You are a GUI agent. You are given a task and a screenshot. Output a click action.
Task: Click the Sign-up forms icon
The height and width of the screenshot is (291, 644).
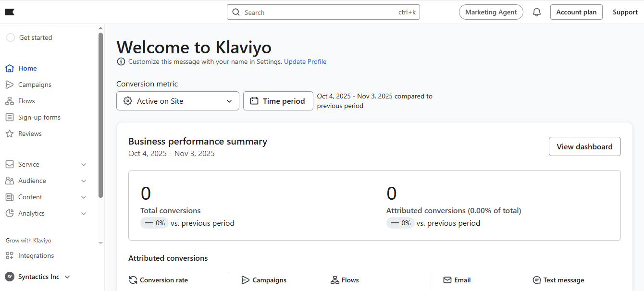(10, 117)
